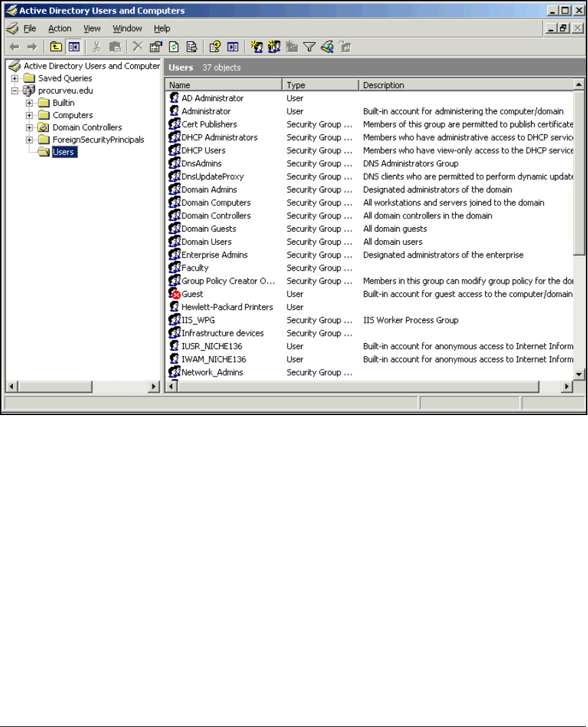The width and height of the screenshot is (588, 727).
Task: Click the Forward arrow toolbar button
Action: (32, 47)
